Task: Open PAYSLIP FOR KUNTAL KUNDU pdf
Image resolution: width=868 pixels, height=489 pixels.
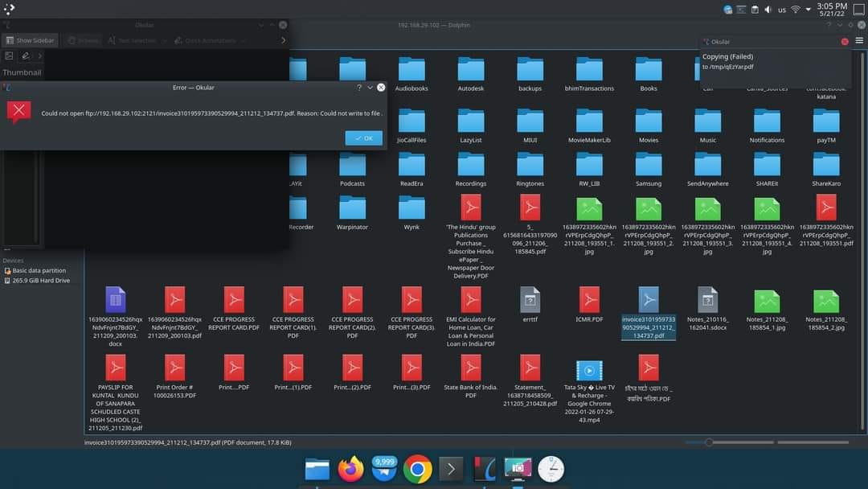Action: point(115,393)
